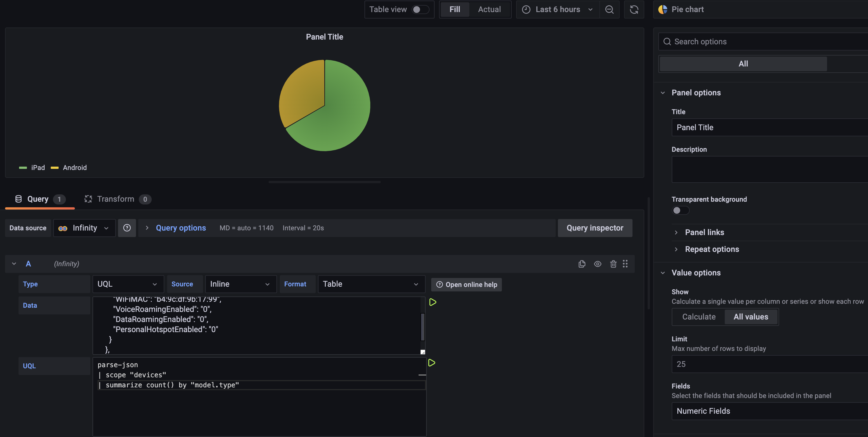Viewport: 868px width, 437px height.
Task: Click the zoom out time range icon
Action: (x=610, y=10)
